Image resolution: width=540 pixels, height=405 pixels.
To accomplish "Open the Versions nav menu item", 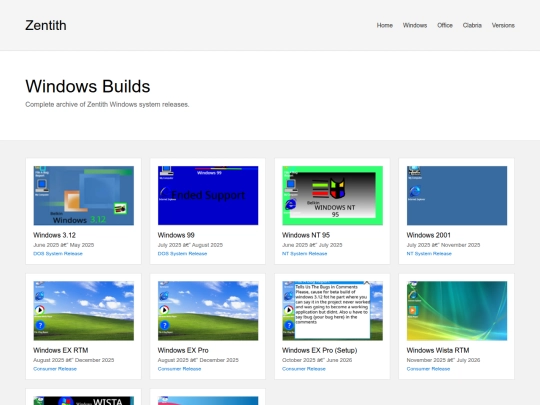I will click(x=503, y=25).
